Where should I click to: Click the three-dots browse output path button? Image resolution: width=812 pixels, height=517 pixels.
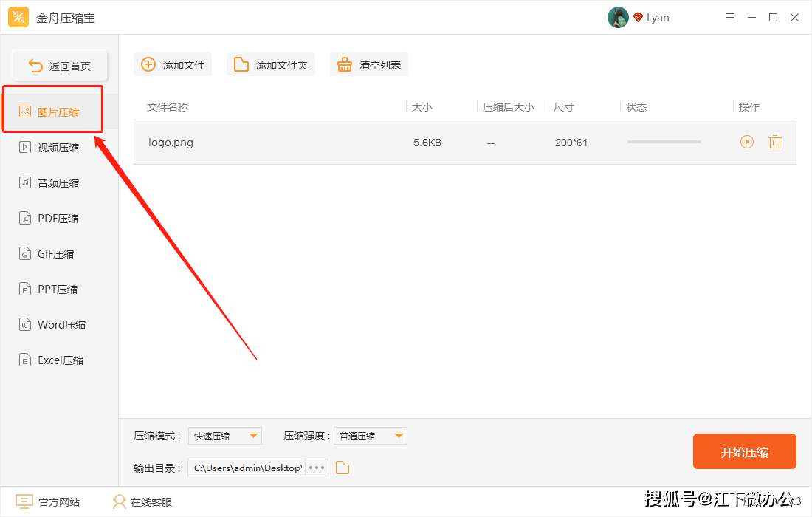click(x=317, y=468)
